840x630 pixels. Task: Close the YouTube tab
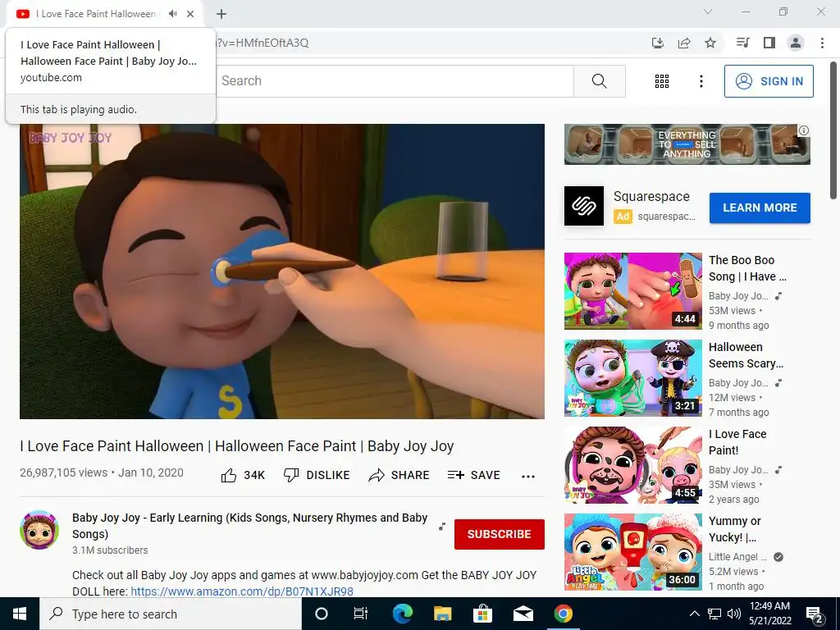[190, 14]
